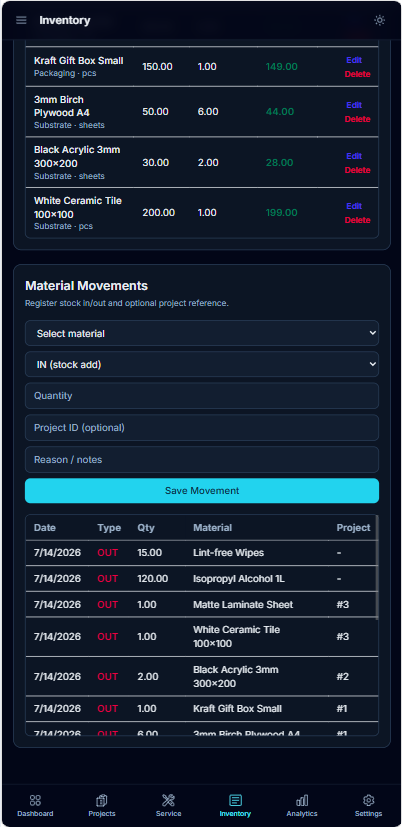The height and width of the screenshot is (827, 402).
Task: Select the Matte Laminate Sheet movement row
Action: pos(201,604)
